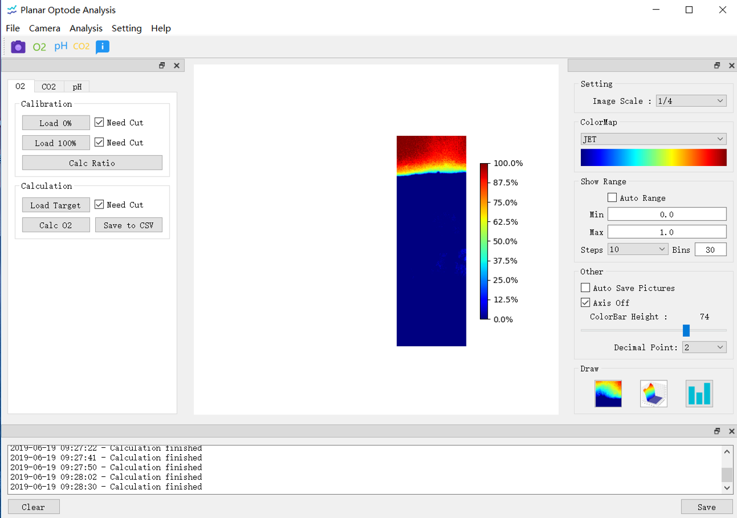Image resolution: width=738 pixels, height=518 pixels.
Task: Open the Analysis menu
Action: 86,28
